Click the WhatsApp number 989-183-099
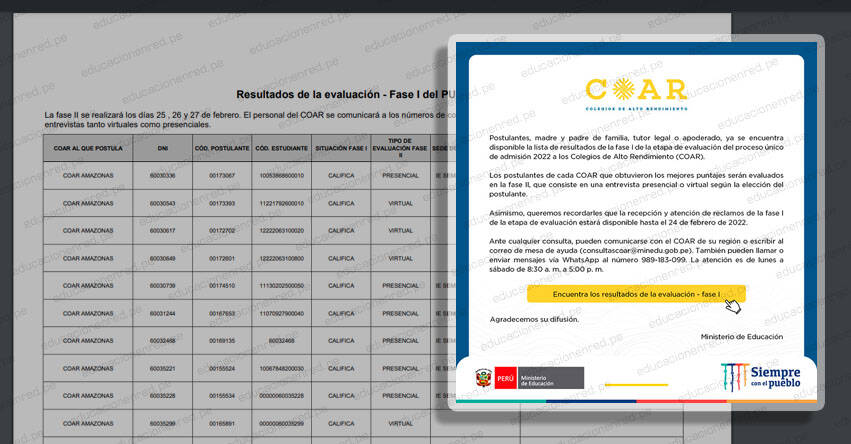The image size is (851, 444). (x=662, y=260)
